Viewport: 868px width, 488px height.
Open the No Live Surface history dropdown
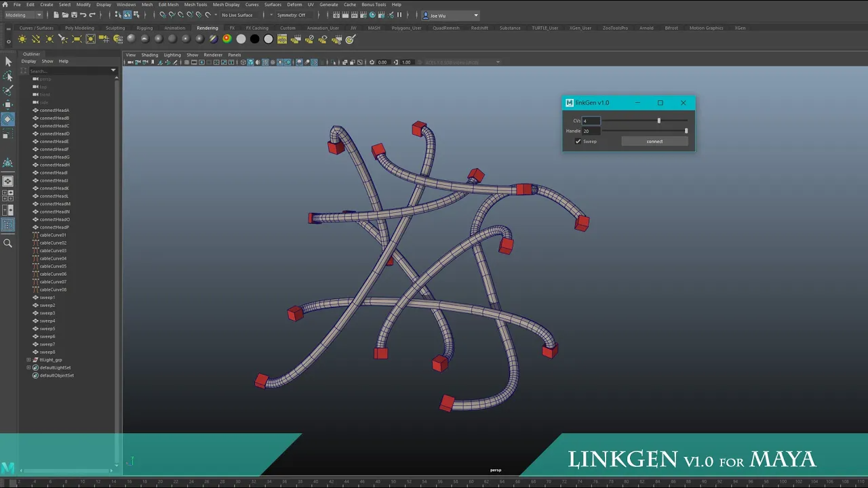point(217,15)
